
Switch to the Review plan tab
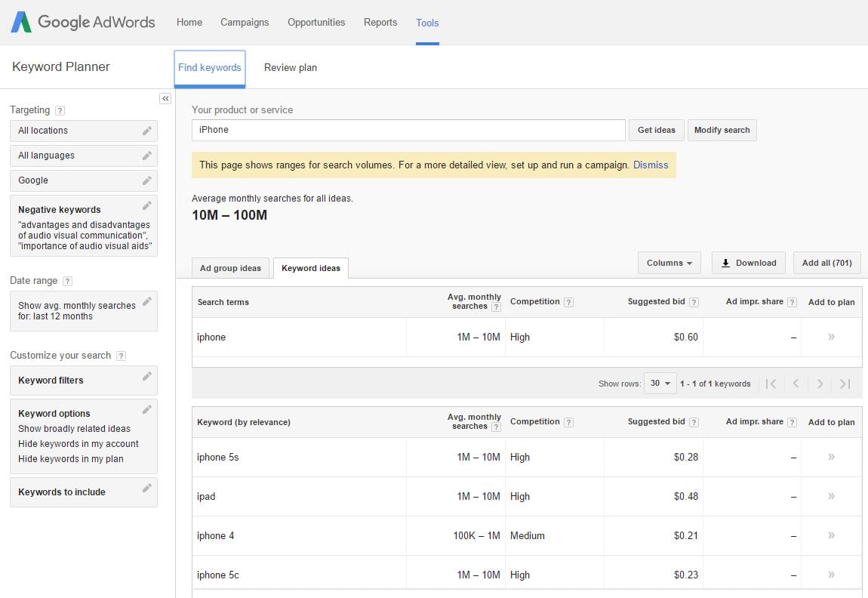[291, 67]
